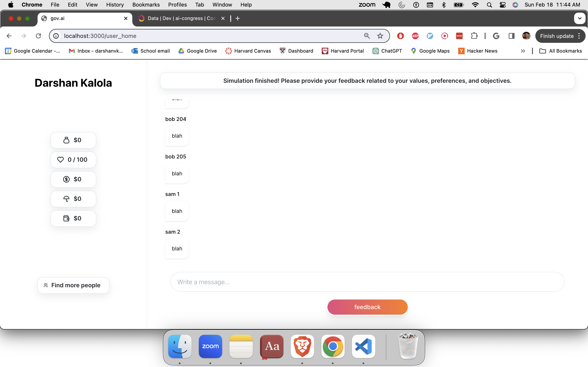Click the Write a message input field
Image resolution: width=588 pixels, height=367 pixels.
click(367, 282)
